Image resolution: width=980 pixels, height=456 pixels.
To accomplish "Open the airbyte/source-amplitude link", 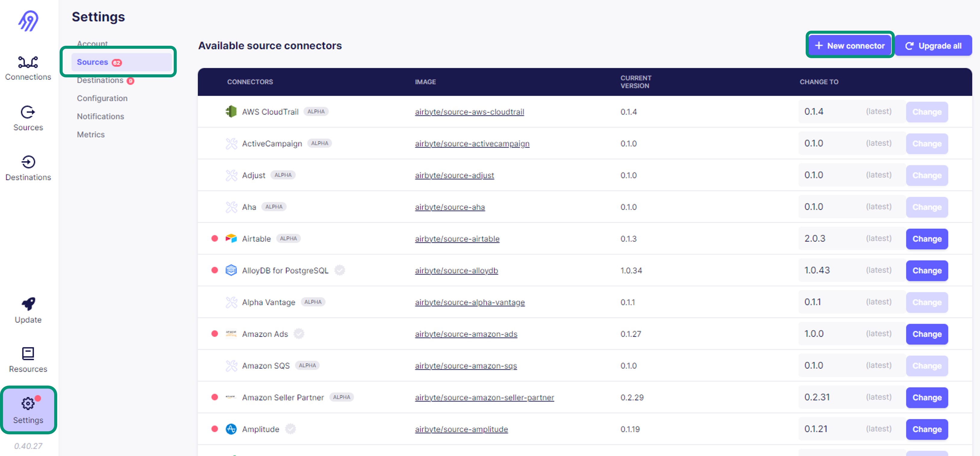I will tap(461, 429).
